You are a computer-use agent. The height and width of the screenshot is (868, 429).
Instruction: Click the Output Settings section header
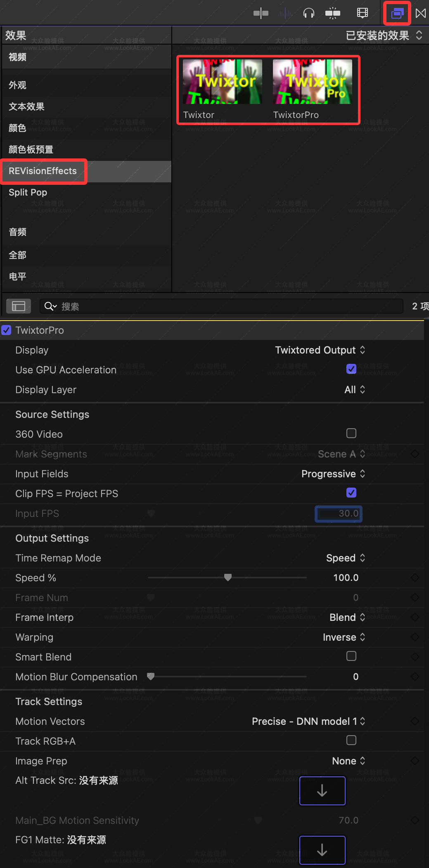pyautogui.click(x=52, y=538)
